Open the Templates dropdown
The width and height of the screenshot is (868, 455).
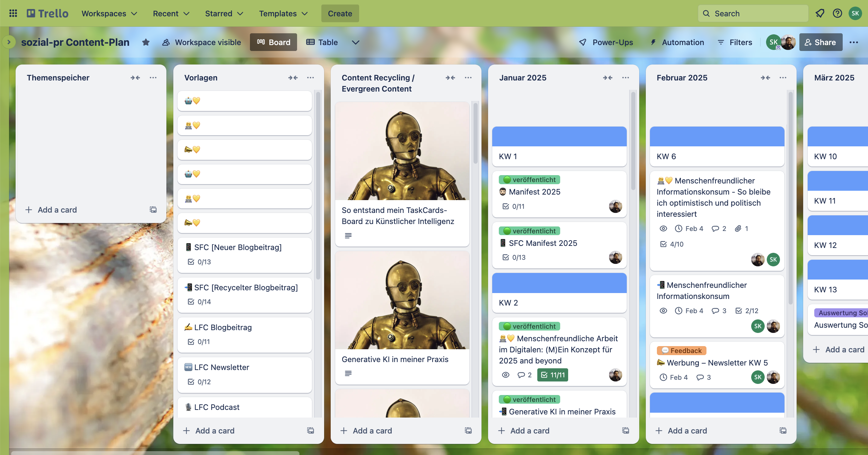[283, 14]
